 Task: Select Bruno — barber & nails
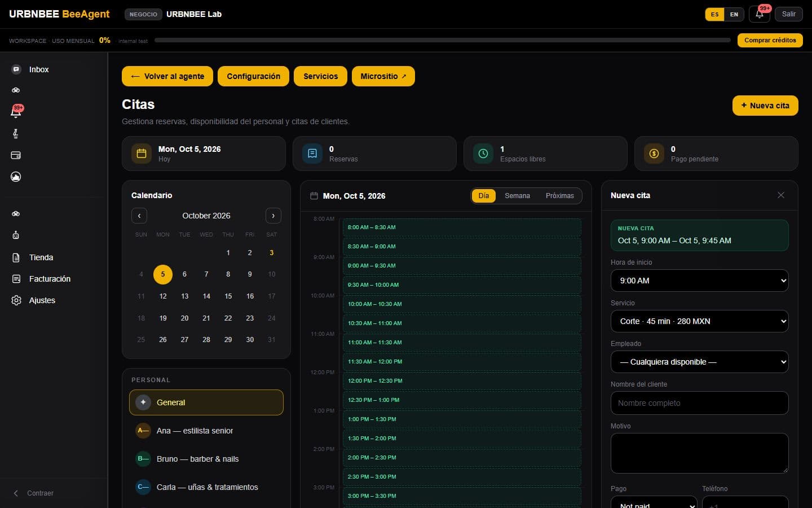coord(206,459)
